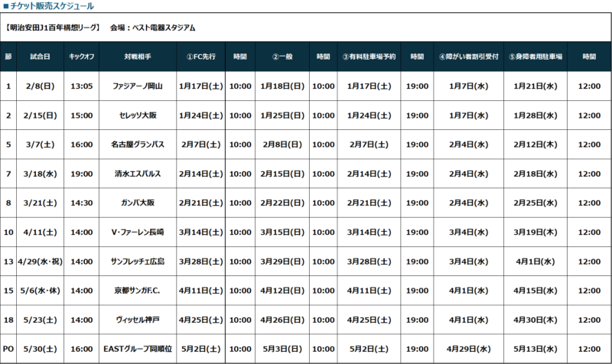612x364 pixels.
Task: Select the 清水エスパルス opponent cell
Action: [x=137, y=174]
